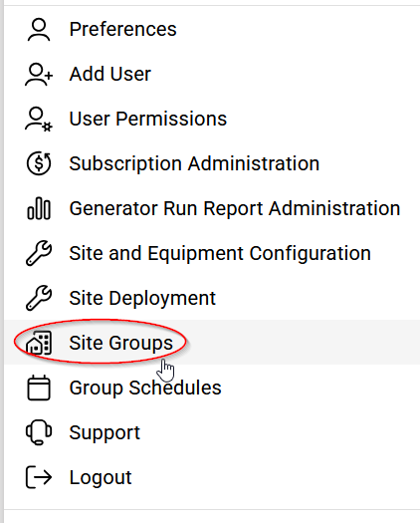Open User Permissions menu entry
Image resolution: width=420 pixels, height=523 pixels.
[x=148, y=119]
